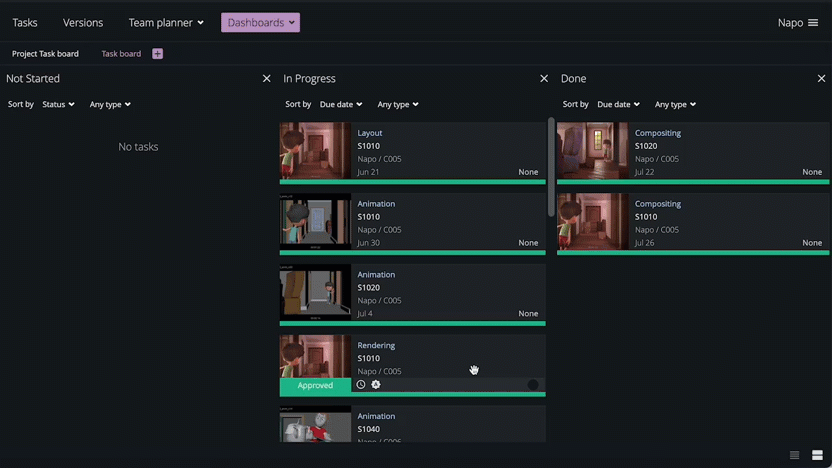Click the Jul 26 due date
The height and width of the screenshot is (468, 832).
tap(644, 243)
